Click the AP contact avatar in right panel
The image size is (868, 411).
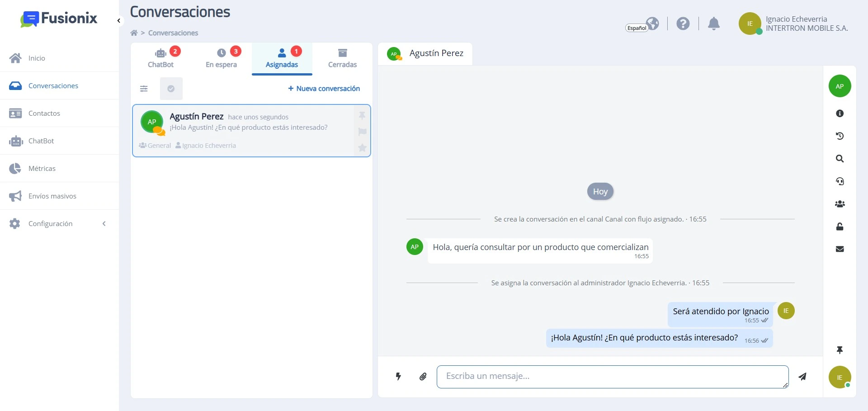(x=840, y=86)
